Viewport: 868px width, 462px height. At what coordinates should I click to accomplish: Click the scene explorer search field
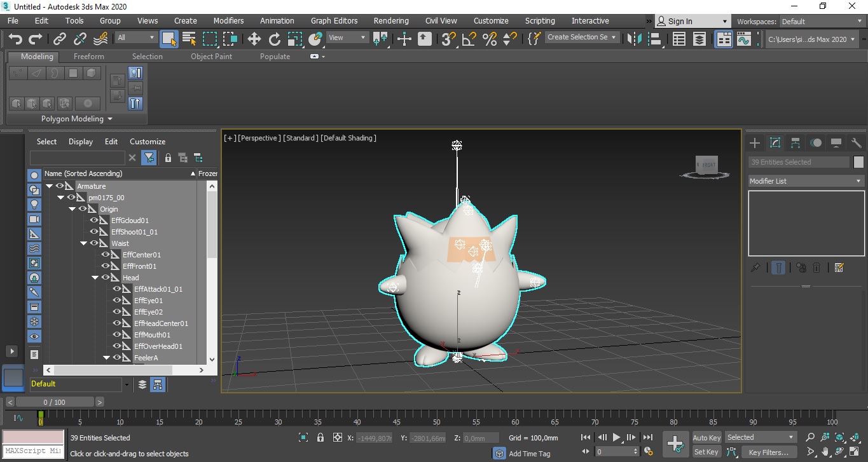pos(78,158)
